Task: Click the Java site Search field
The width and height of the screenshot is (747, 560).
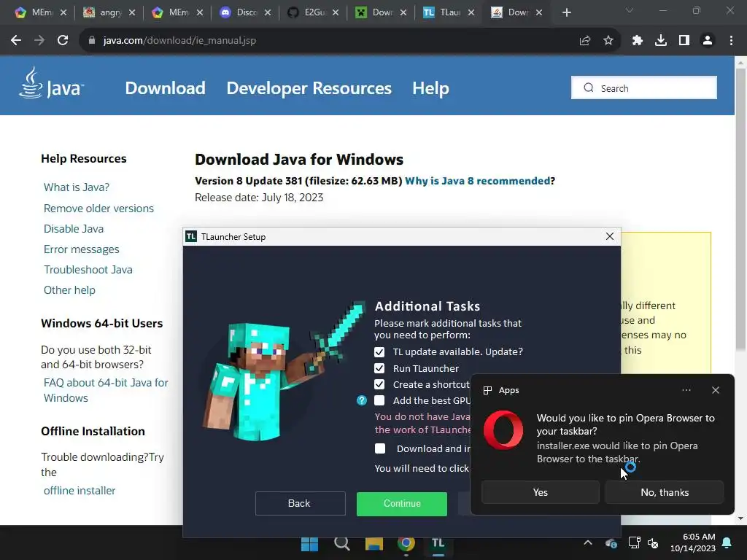Action: pos(643,88)
